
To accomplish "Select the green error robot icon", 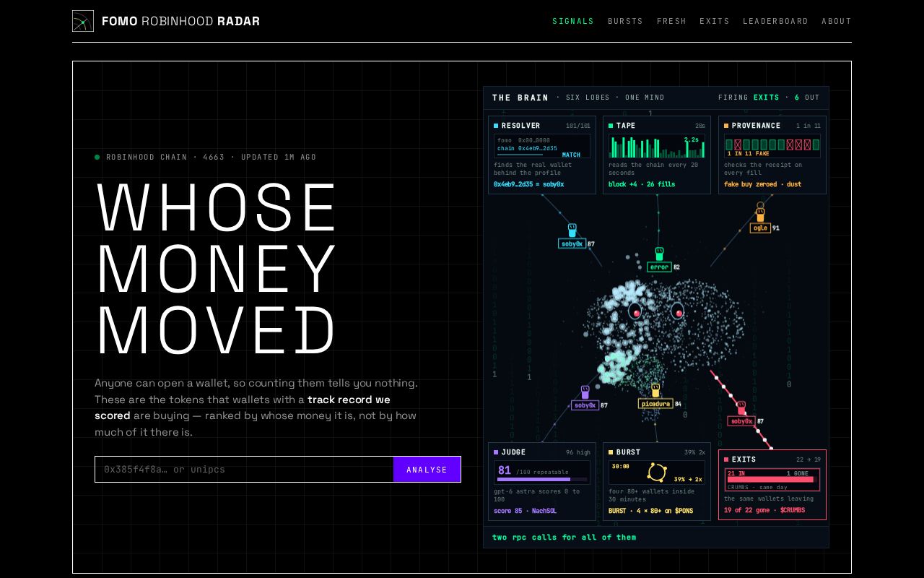I will (x=659, y=253).
